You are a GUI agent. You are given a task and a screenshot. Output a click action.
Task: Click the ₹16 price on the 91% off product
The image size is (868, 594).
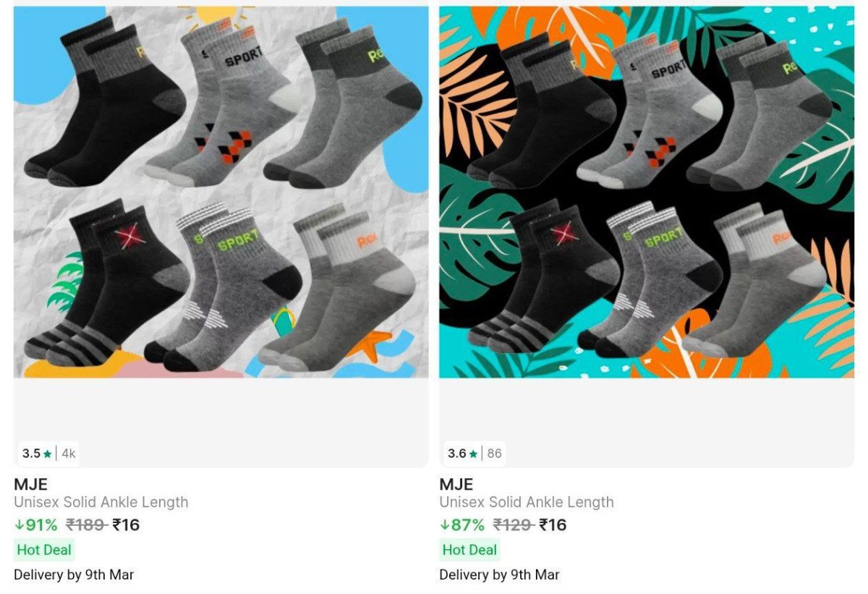pyautogui.click(x=126, y=525)
